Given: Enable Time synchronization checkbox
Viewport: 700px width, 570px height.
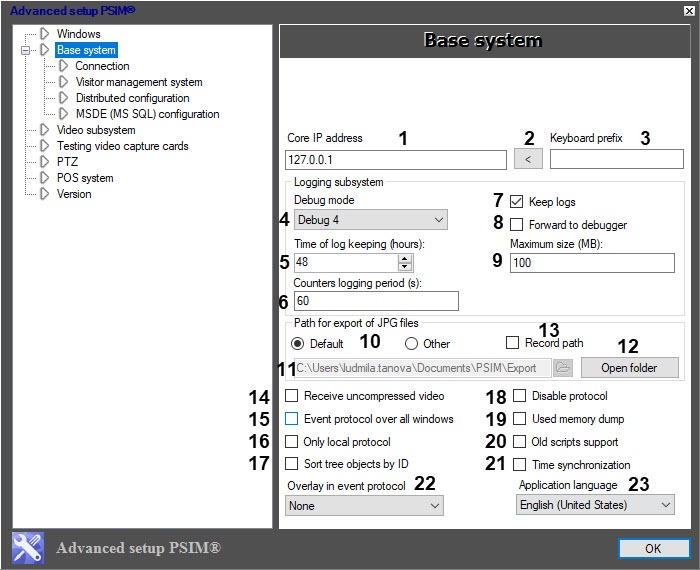Looking at the screenshot, I should tap(519, 465).
